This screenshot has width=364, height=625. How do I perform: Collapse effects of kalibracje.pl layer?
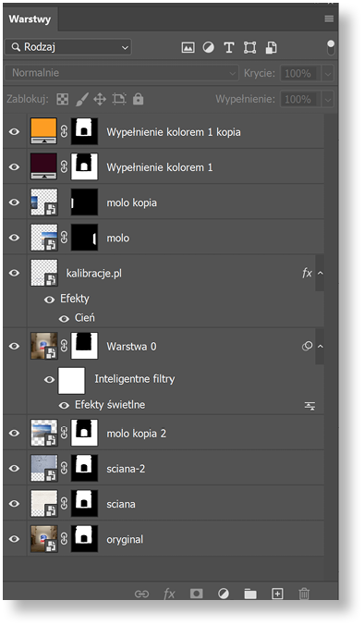point(320,274)
